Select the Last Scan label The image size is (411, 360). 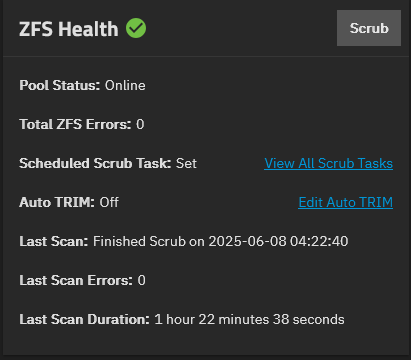point(54,241)
